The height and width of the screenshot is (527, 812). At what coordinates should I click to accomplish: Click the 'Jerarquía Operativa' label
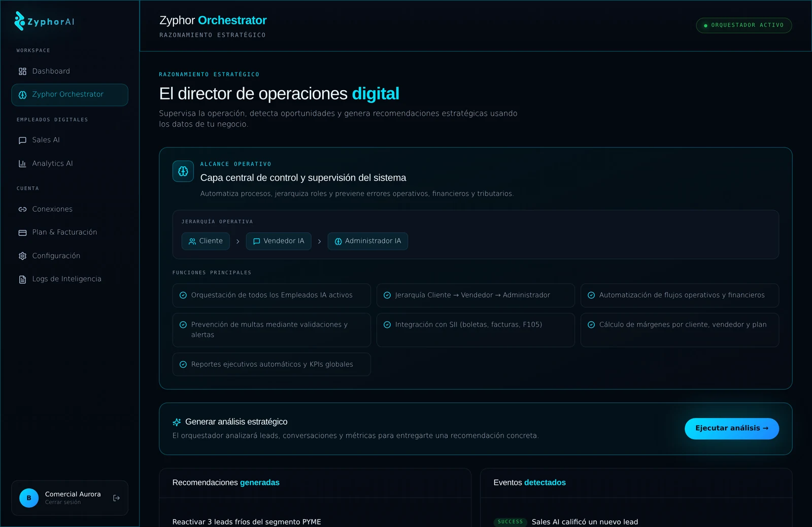217,222
